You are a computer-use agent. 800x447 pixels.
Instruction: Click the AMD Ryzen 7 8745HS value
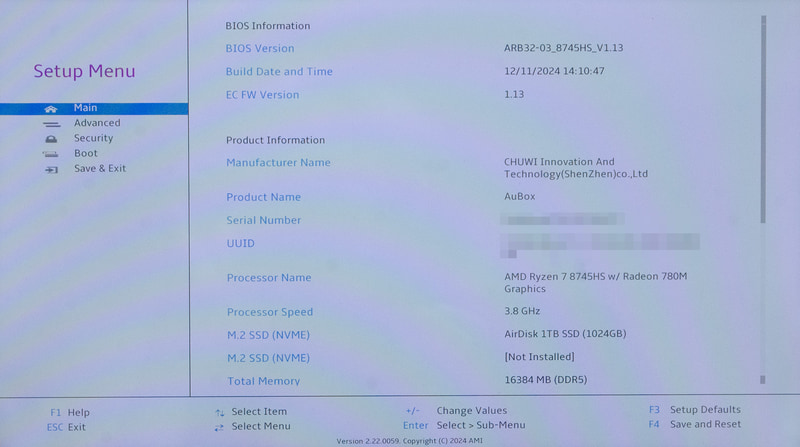click(596, 283)
